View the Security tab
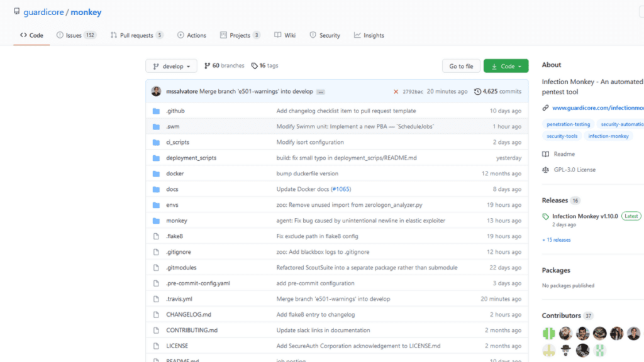The height and width of the screenshot is (362, 644). [325, 35]
